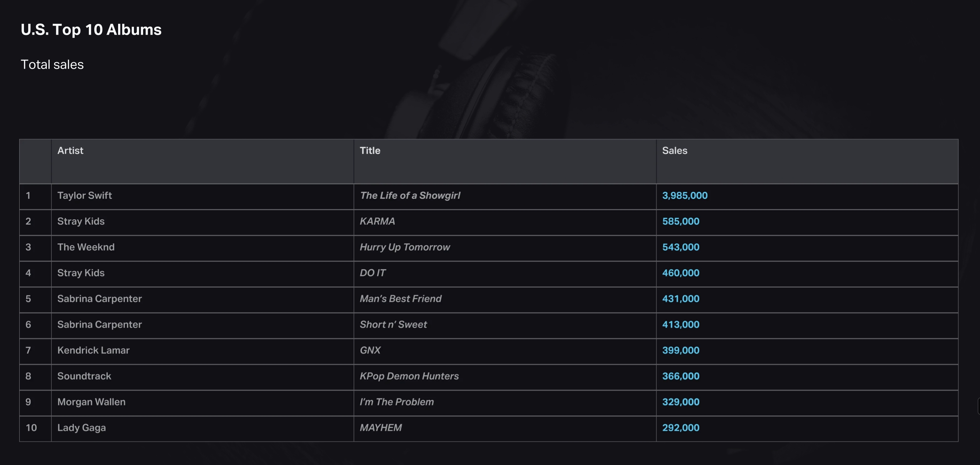Click the KARMA sales value 585,000
The width and height of the screenshot is (980, 465).
(680, 221)
